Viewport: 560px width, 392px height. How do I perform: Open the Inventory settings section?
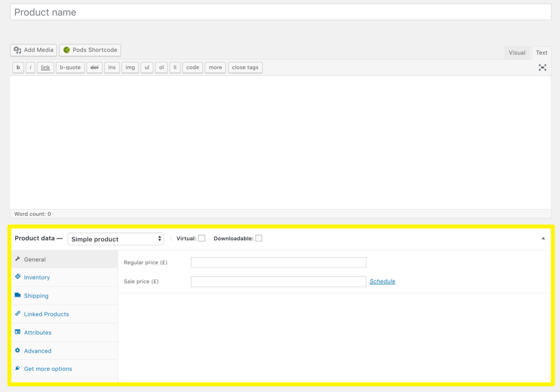[36, 277]
